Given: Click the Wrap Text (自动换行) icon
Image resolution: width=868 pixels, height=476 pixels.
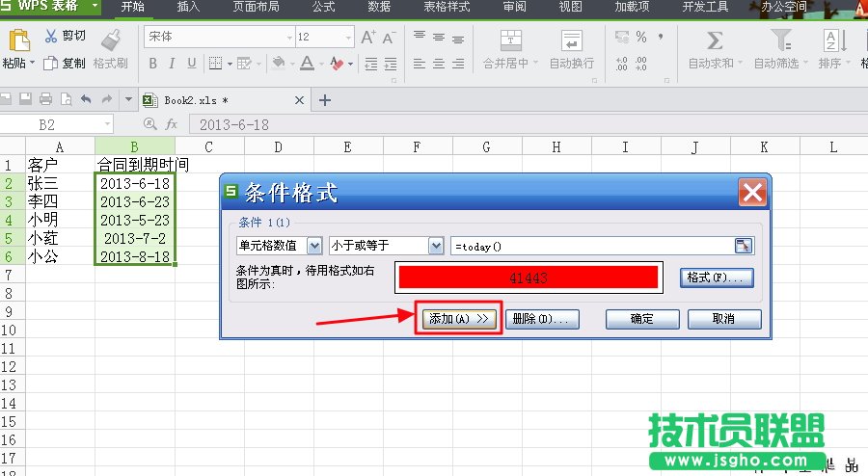Looking at the screenshot, I should 571,40.
